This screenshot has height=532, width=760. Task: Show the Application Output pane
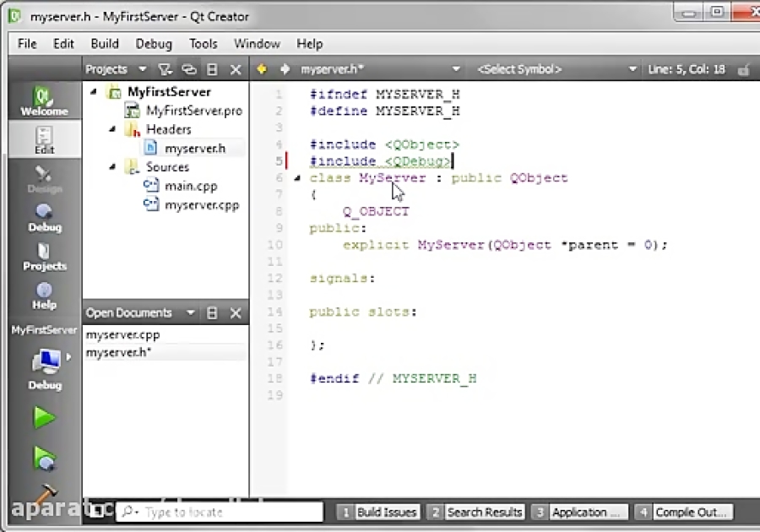point(579,512)
